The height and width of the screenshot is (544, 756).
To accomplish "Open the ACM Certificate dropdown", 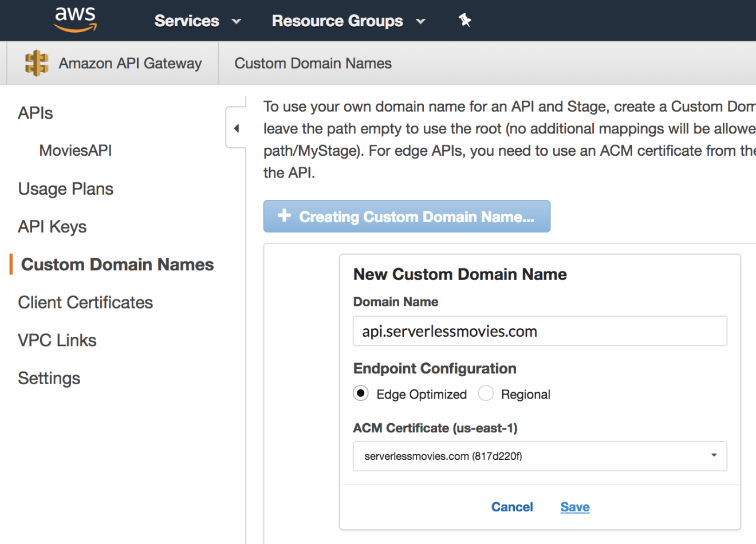I will tap(540, 456).
